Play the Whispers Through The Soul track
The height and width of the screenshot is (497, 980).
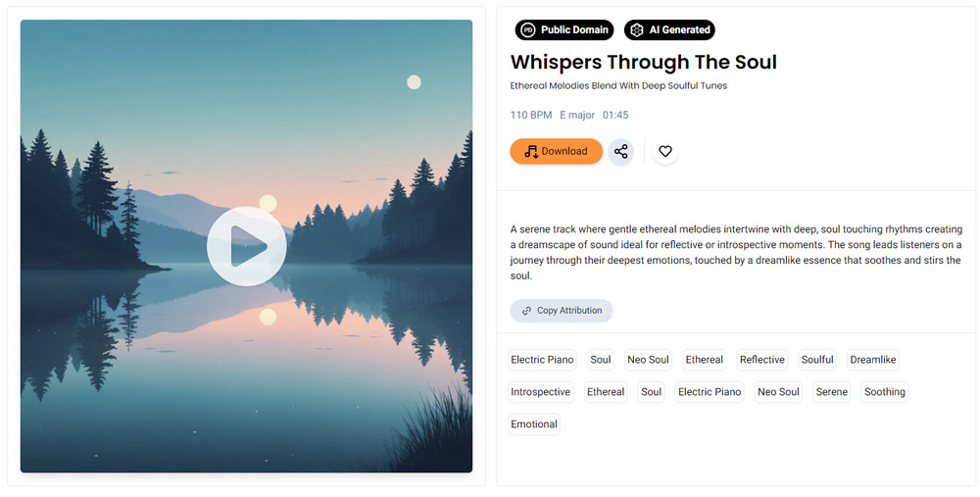click(x=246, y=246)
